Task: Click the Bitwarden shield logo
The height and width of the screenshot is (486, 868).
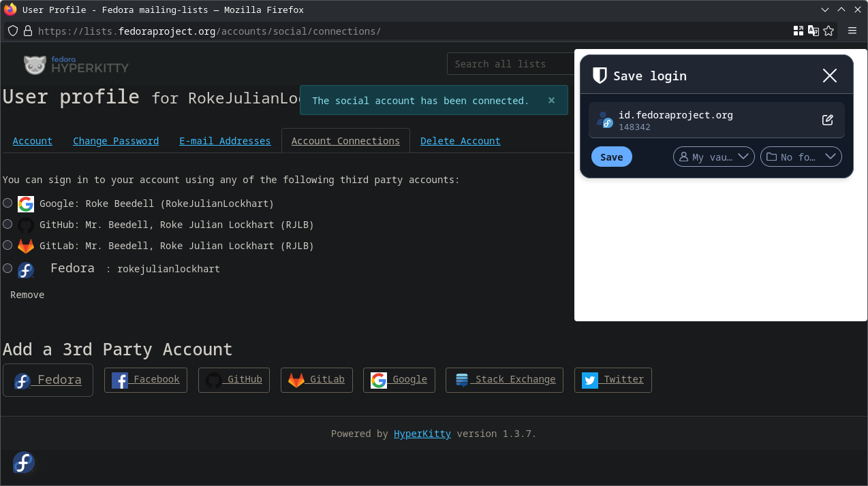Action: click(x=600, y=76)
